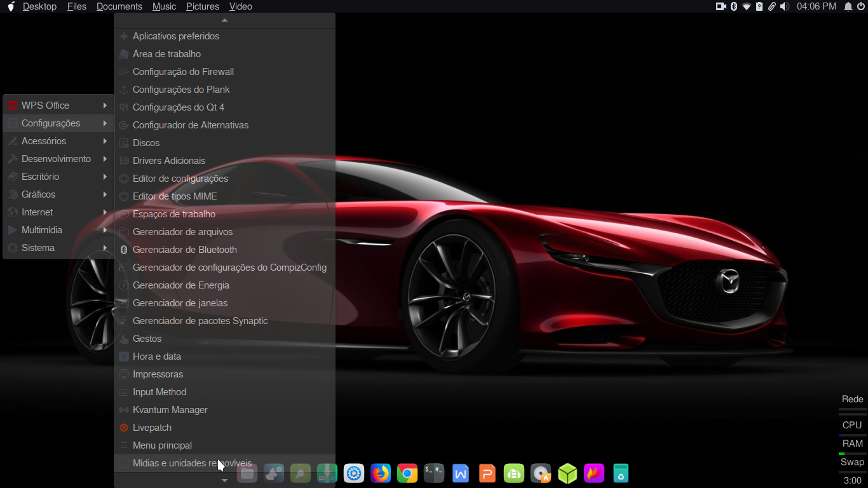This screenshot has height=488, width=868.
Task: Click the disc burner dock icon
Action: point(541,473)
